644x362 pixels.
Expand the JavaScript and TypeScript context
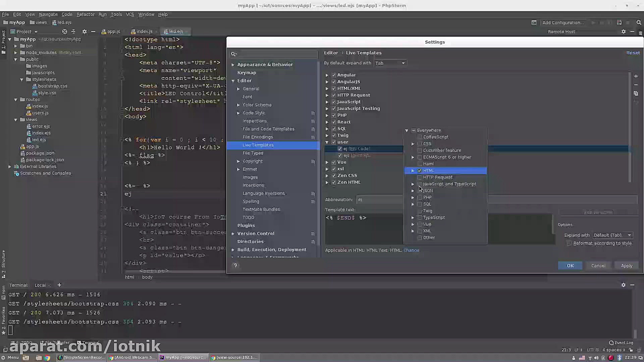pos(413,184)
